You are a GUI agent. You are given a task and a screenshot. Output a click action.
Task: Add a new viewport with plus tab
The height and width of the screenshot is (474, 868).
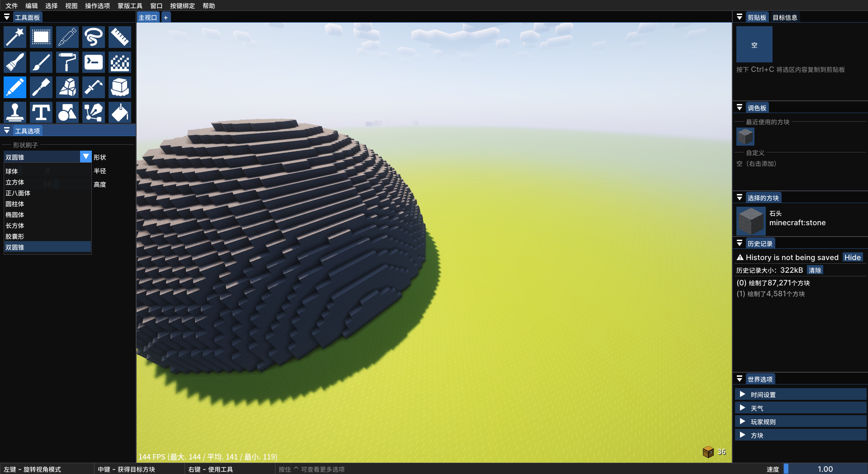point(166,18)
